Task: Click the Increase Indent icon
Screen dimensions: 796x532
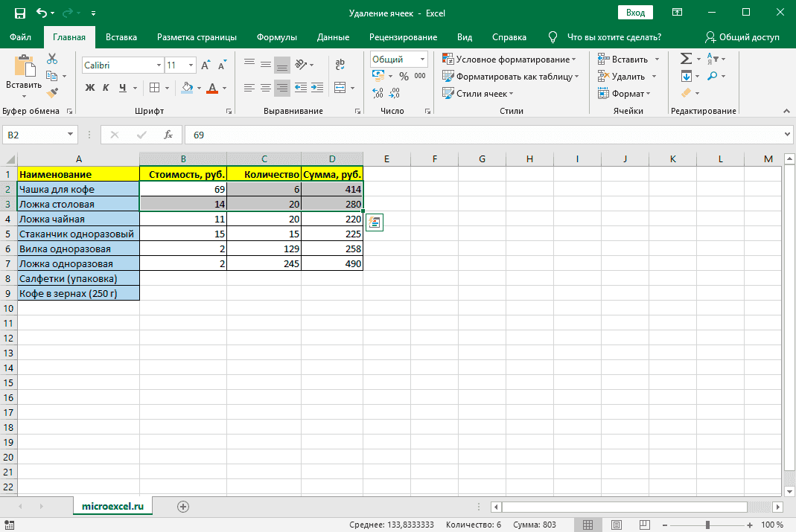Action: [x=318, y=87]
